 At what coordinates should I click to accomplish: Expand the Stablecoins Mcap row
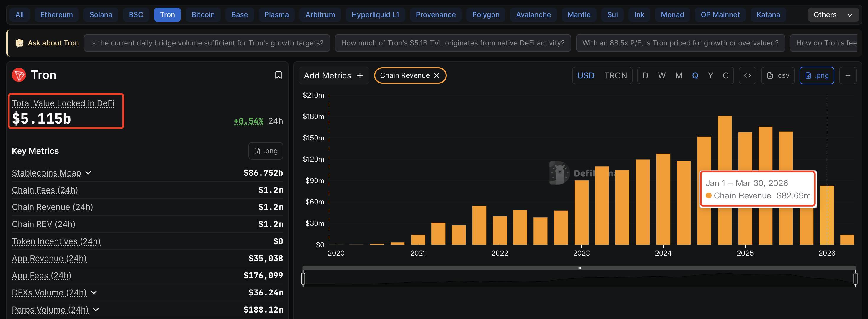[x=88, y=173]
